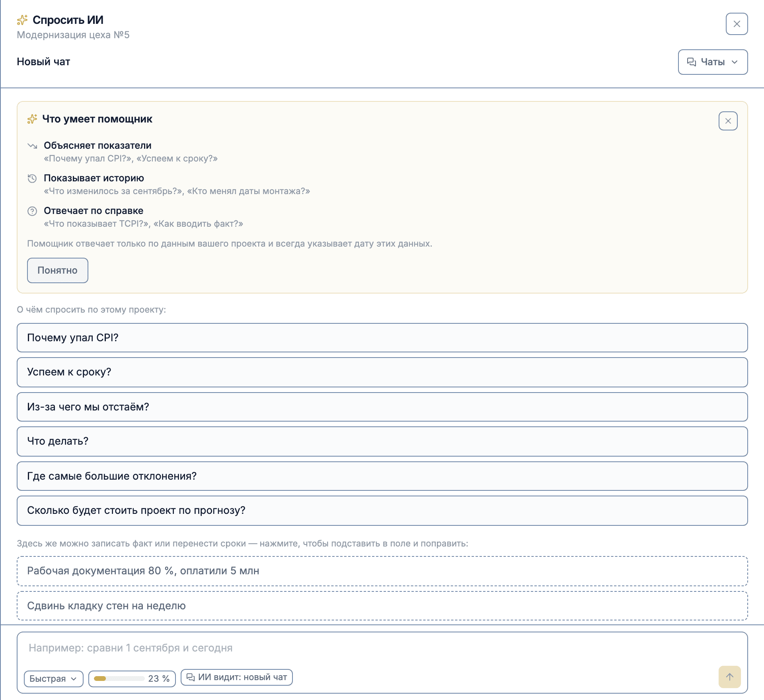Image resolution: width=764 pixels, height=700 pixels.
Task: Click the sparkle icon beside Спросить ИИ
Action: (22, 20)
